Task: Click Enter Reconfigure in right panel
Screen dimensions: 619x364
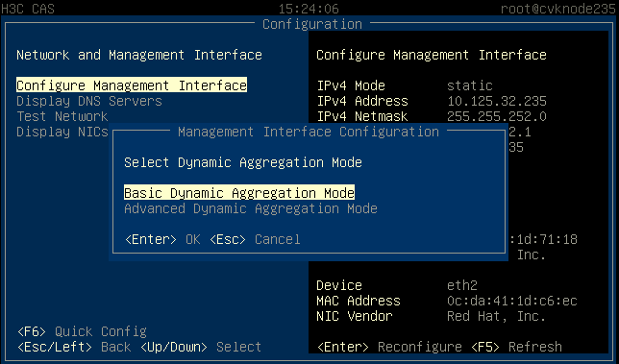Action: coord(389,347)
